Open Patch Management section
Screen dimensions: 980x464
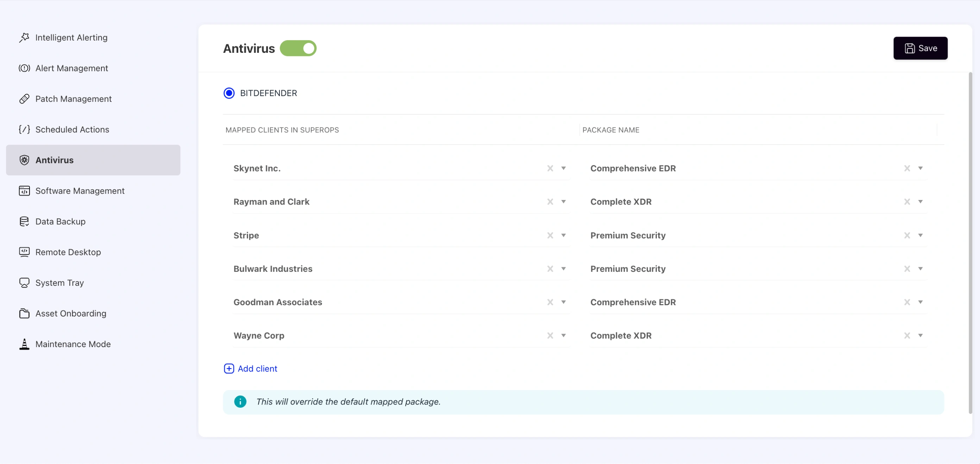(x=93, y=99)
